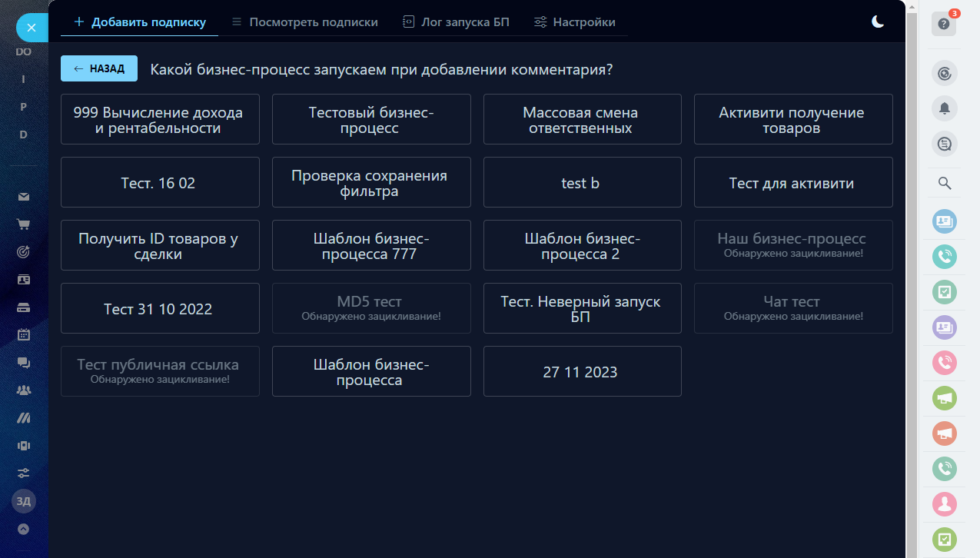
Task: Click the disabled Наш бизнес-процесс card
Action: pyautogui.click(x=793, y=245)
